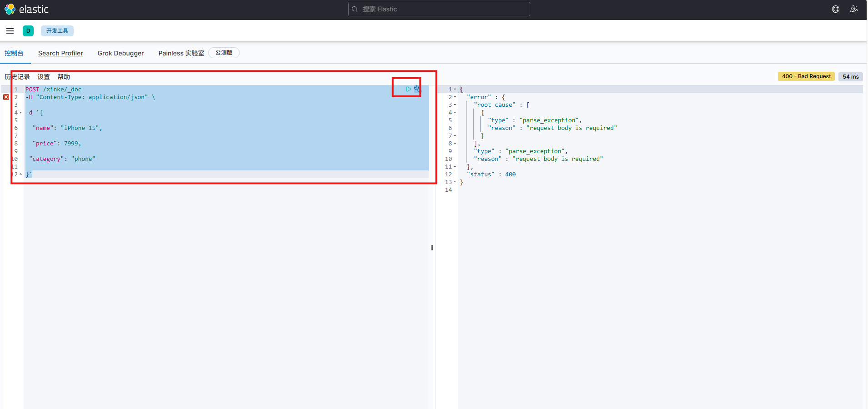Click the red error marker on line 2
This screenshot has width=868, height=409.
pyautogui.click(x=6, y=97)
